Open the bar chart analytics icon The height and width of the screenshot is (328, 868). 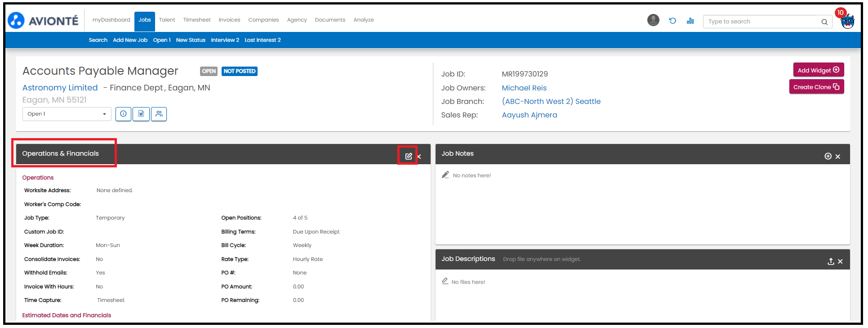pos(690,21)
